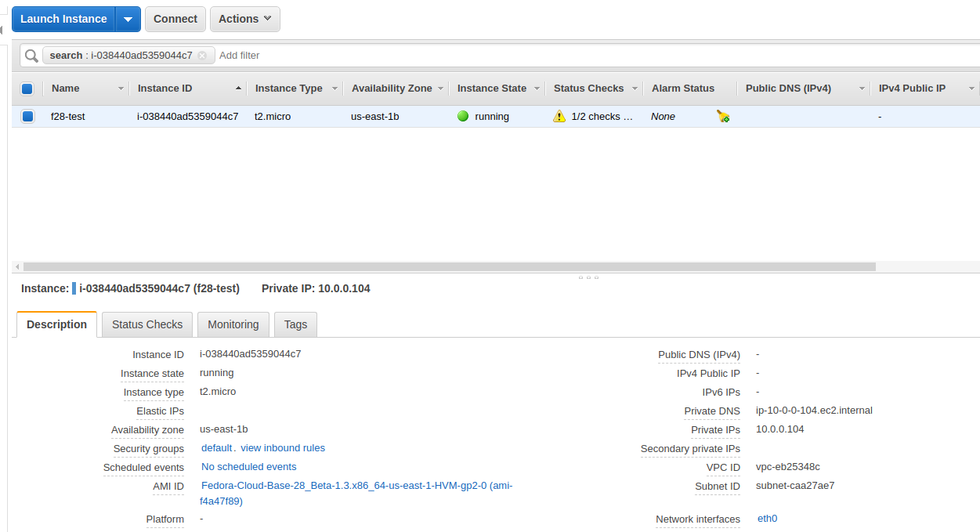Toggle the select-all instances checkbox
This screenshot has height=532, width=980.
tap(27, 89)
